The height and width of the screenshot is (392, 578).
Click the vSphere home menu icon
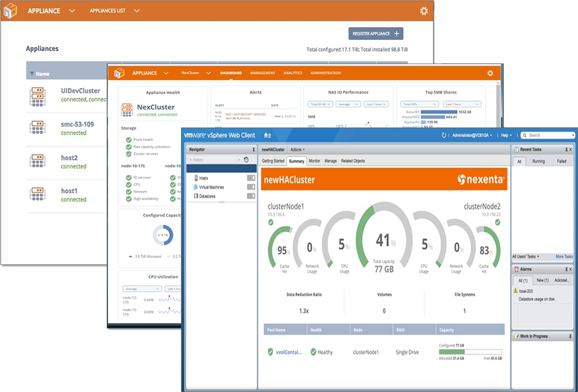[x=267, y=135]
